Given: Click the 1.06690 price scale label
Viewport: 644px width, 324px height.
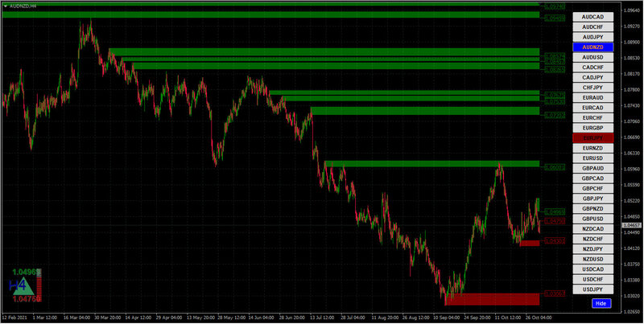Looking at the screenshot, I should (x=630, y=137).
